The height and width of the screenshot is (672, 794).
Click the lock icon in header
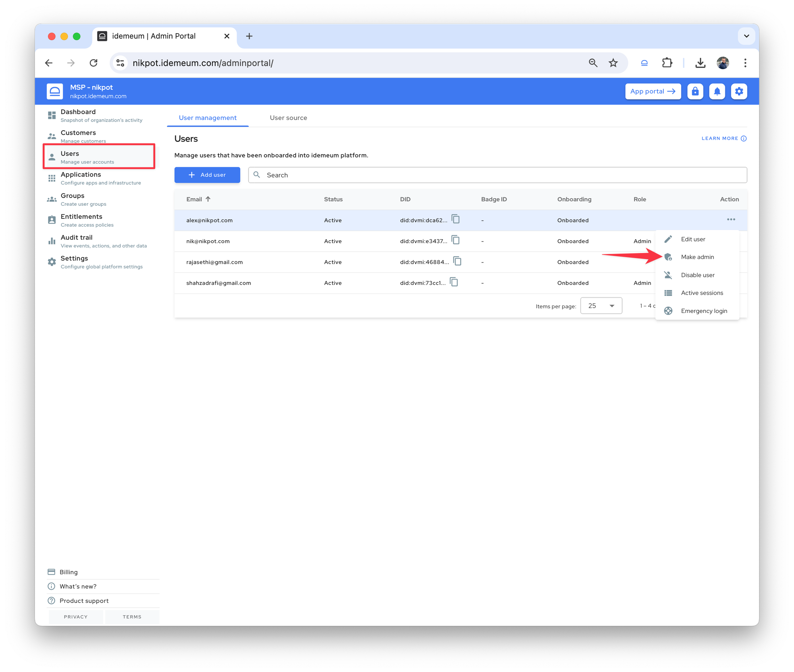695,91
